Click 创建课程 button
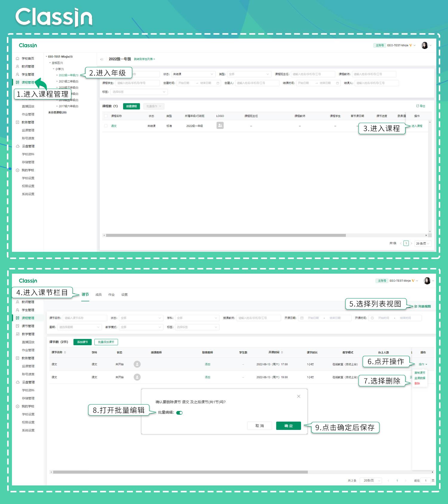The image size is (448, 504). pos(131,106)
